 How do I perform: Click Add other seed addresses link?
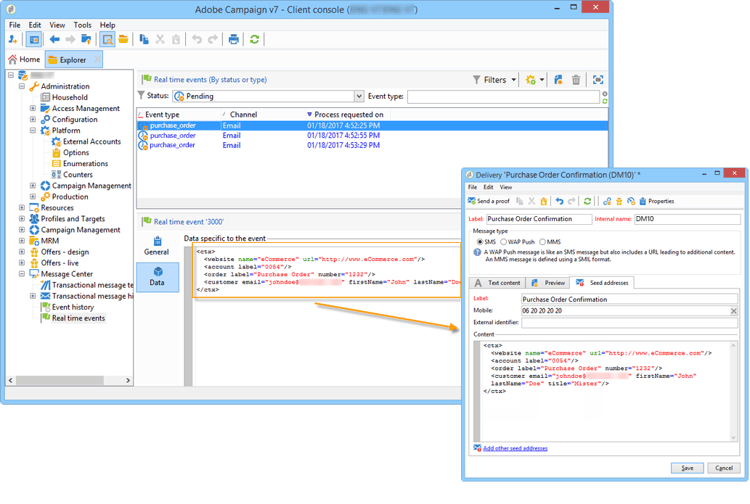click(515, 448)
